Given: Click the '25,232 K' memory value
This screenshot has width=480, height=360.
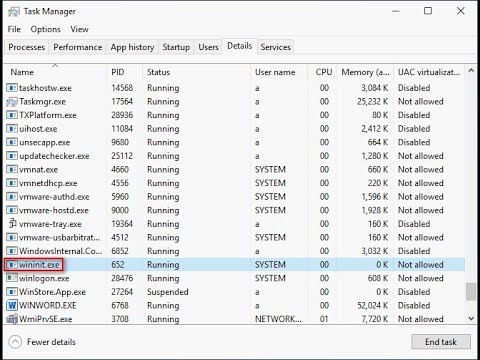Looking at the screenshot, I should pyautogui.click(x=373, y=102).
